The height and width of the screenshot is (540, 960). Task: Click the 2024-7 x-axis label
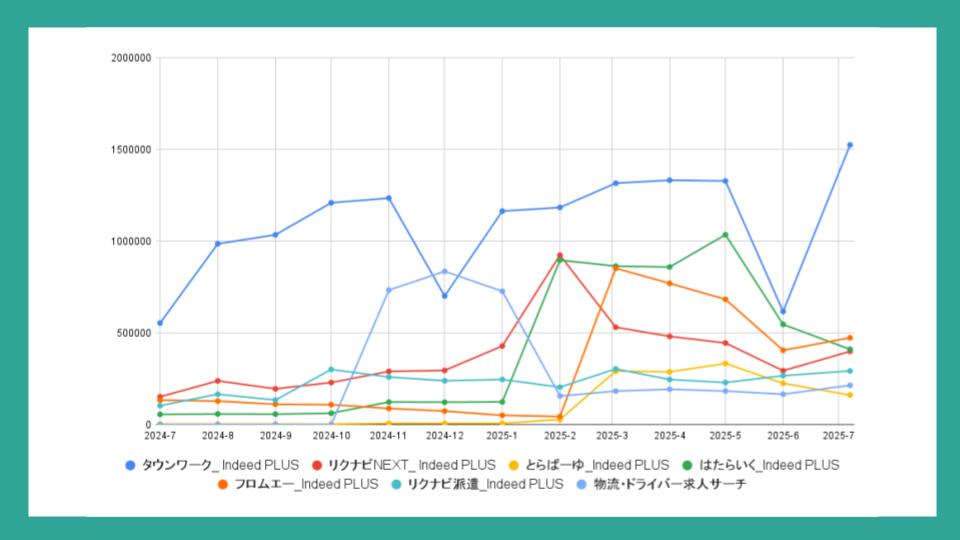[x=160, y=436]
